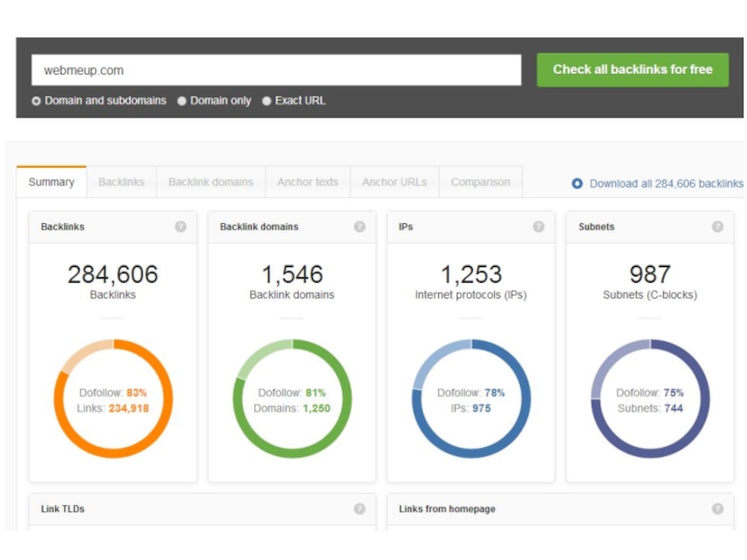Click the help icon in Backlinks panel
The width and height of the screenshot is (747, 560).
180,227
